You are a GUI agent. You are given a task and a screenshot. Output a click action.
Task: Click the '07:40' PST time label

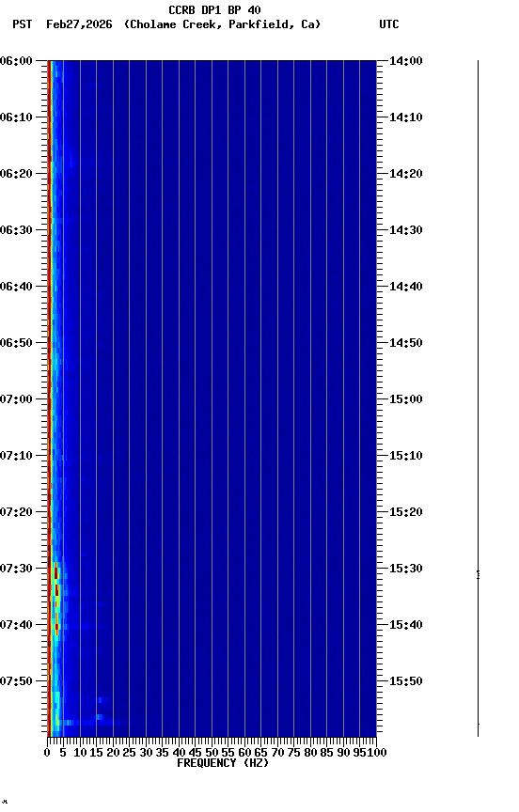coord(16,626)
